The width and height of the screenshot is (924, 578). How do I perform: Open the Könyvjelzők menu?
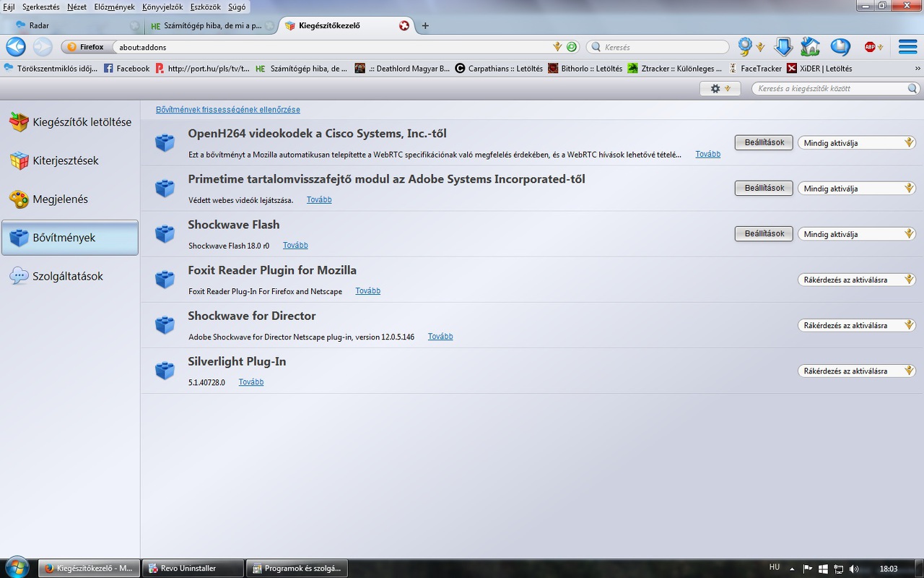click(162, 7)
